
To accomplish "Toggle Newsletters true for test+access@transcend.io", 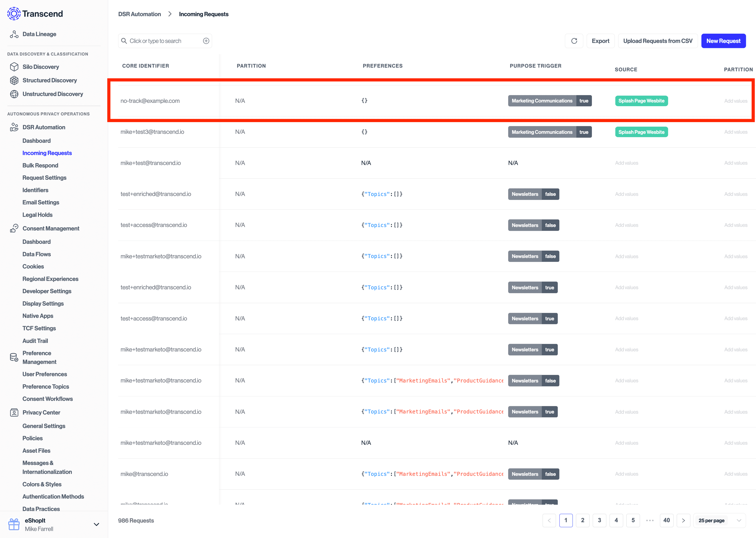I will 533,318.
